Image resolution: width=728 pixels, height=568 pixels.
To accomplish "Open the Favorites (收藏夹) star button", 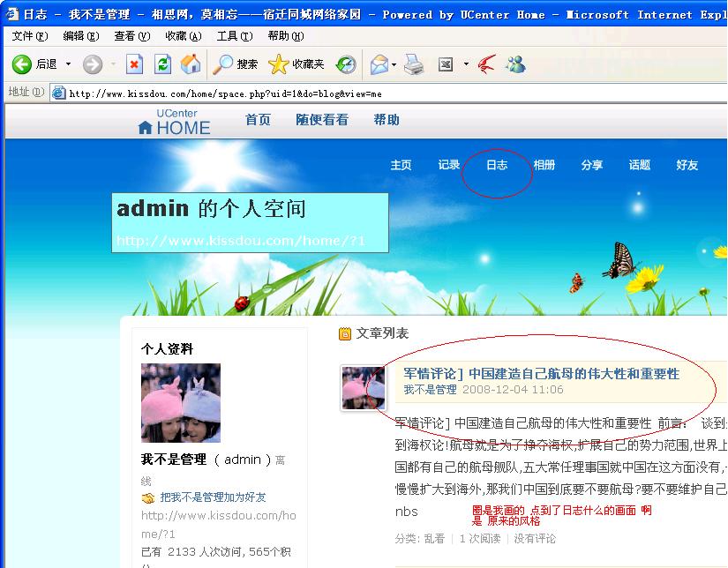I will pos(296,64).
